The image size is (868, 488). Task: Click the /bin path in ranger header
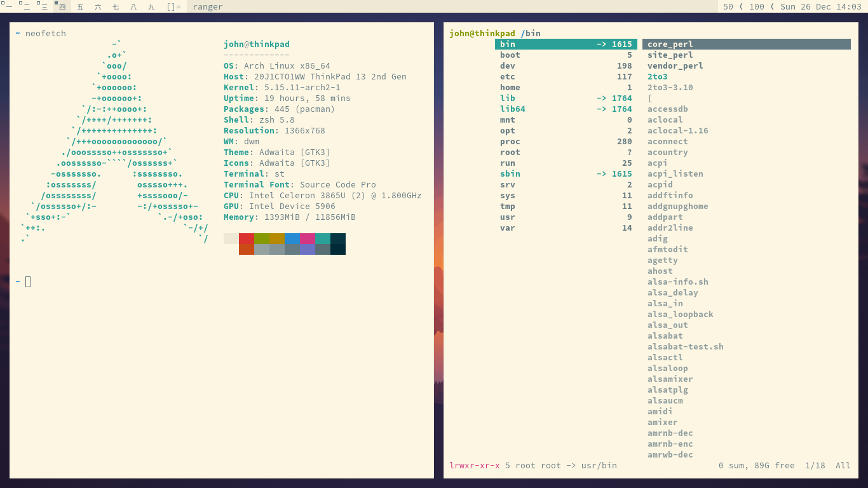pos(531,33)
